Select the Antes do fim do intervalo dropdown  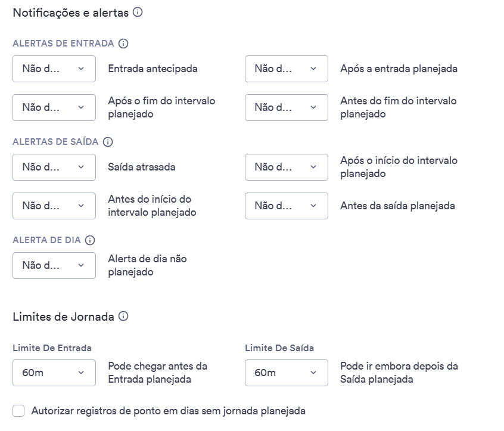[287, 107]
